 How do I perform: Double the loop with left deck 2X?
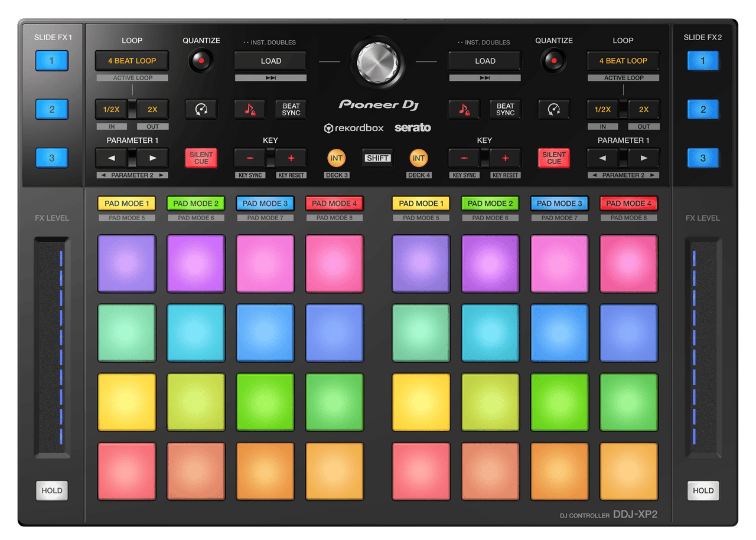(x=152, y=109)
